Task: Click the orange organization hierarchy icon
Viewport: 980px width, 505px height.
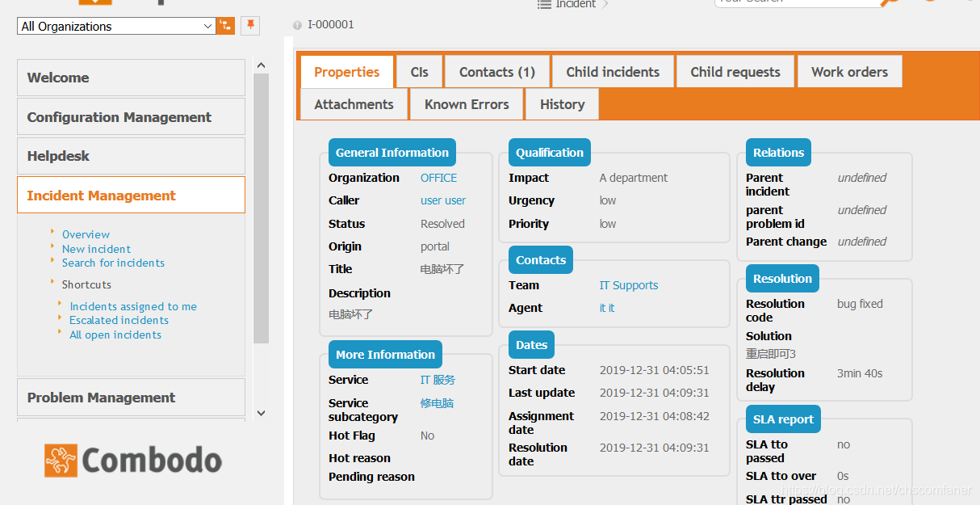Action: [x=225, y=26]
